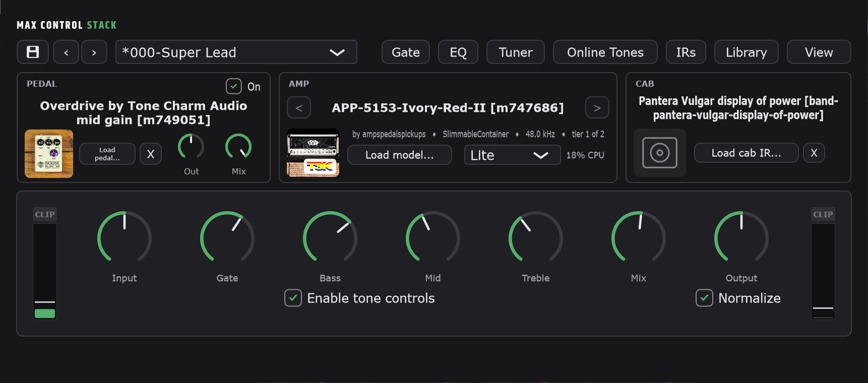Open the *000-Super Lead preset dropdown
868x383 pixels.
(x=236, y=52)
